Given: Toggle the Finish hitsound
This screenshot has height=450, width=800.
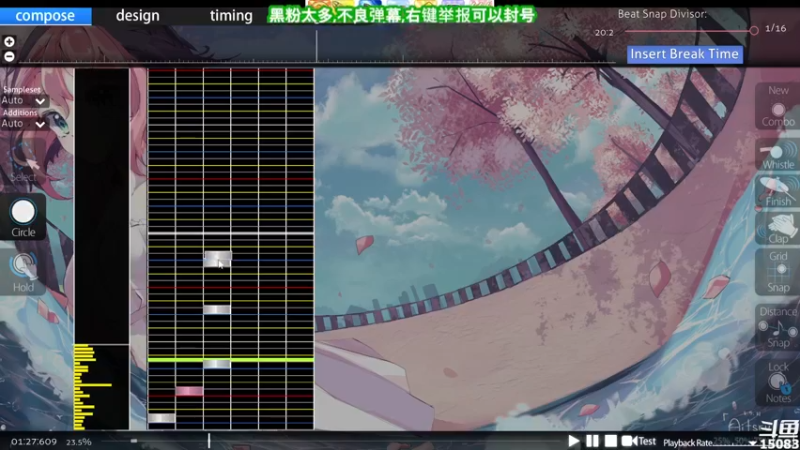Looking at the screenshot, I should point(778,191).
